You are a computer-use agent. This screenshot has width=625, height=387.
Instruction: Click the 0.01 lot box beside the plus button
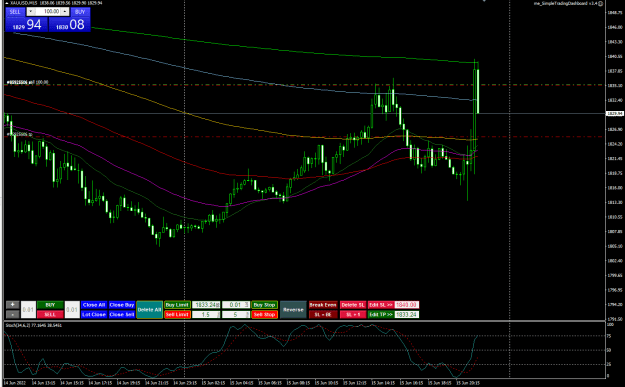coord(28,310)
